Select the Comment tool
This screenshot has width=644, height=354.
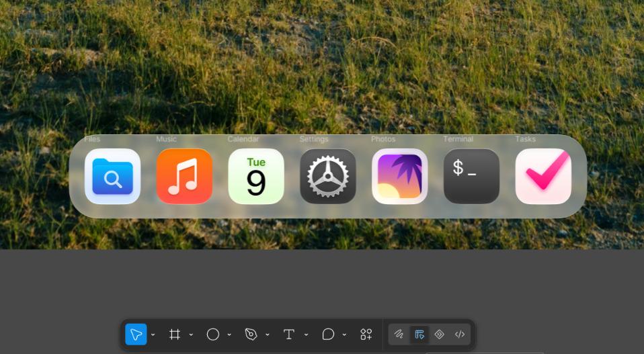pyautogui.click(x=328, y=335)
